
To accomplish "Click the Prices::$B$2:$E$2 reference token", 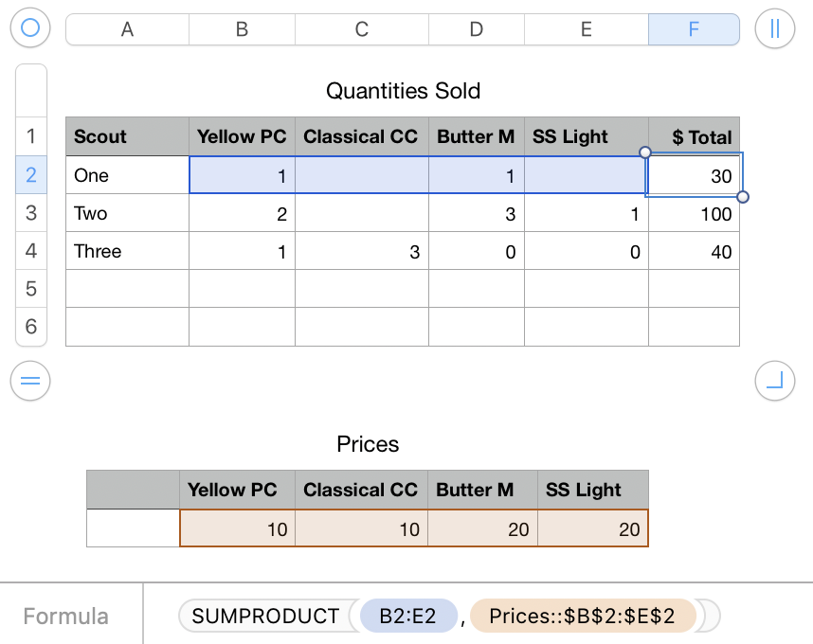I will (x=582, y=617).
